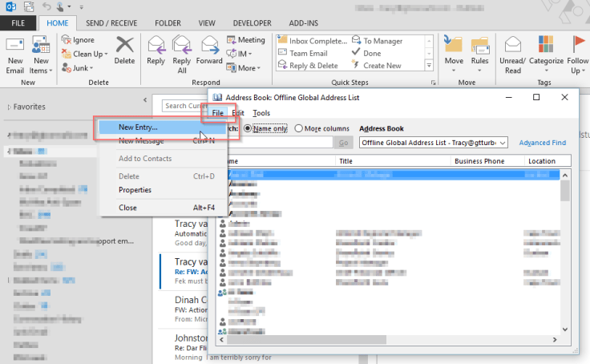Switch to the VIEW tab

click(x=207, y=23)
